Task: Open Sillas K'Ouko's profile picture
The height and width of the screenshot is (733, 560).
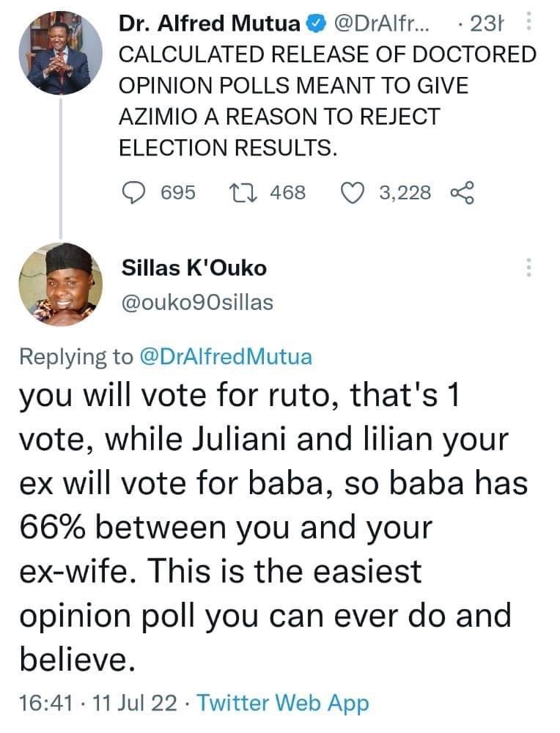Action: [61, 284]
